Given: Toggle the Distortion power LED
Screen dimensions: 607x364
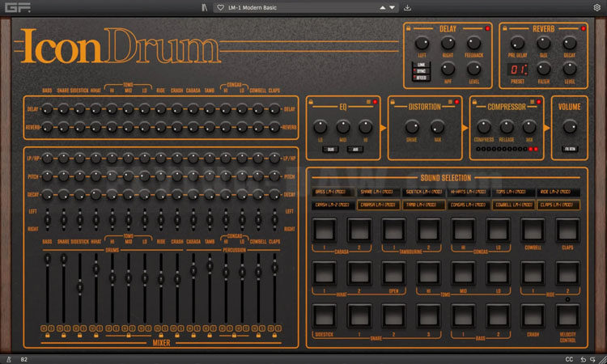Looking at the screenshot, I should [456, 102].
